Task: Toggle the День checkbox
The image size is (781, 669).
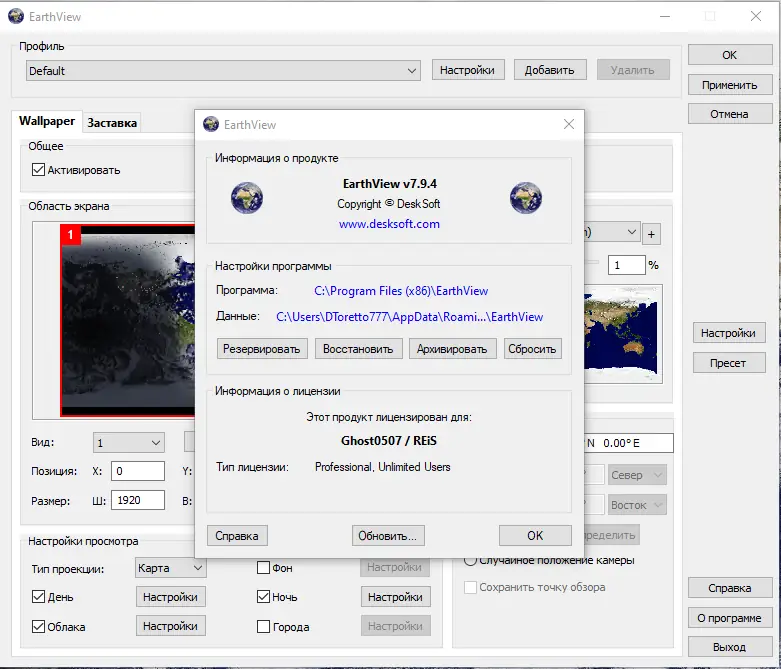Action: coord(38,597)
